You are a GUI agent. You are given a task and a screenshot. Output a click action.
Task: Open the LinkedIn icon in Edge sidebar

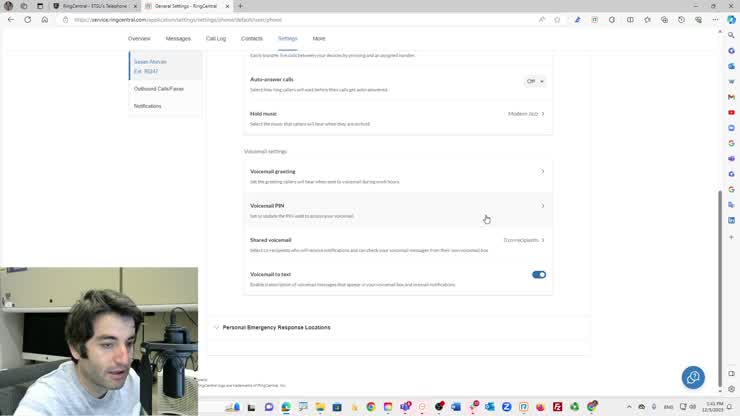click(x=731, y=219)
